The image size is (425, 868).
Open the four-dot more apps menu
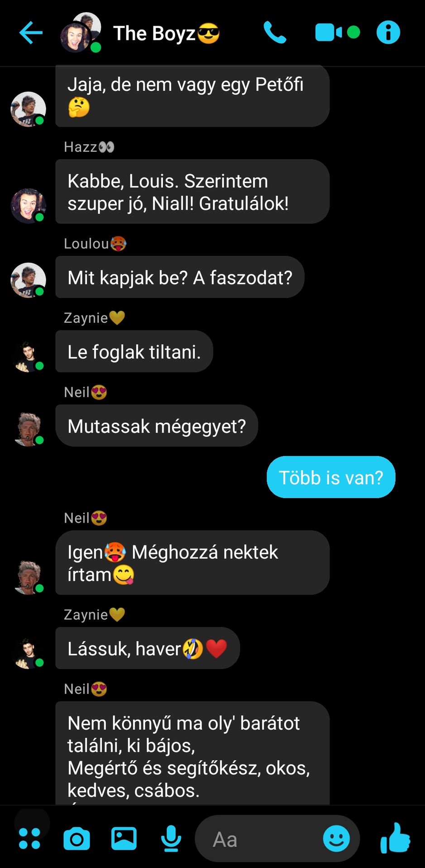(x=30, y=839)
